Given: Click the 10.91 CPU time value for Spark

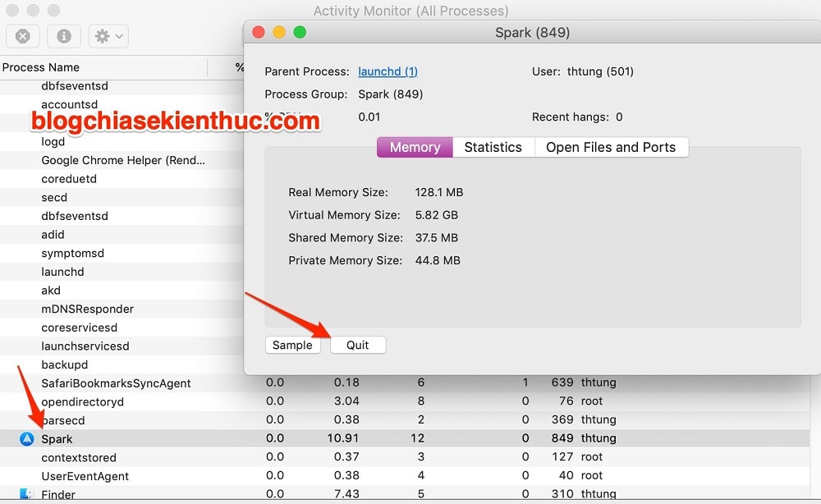Looking at the screenshot, I should [343, 438].
